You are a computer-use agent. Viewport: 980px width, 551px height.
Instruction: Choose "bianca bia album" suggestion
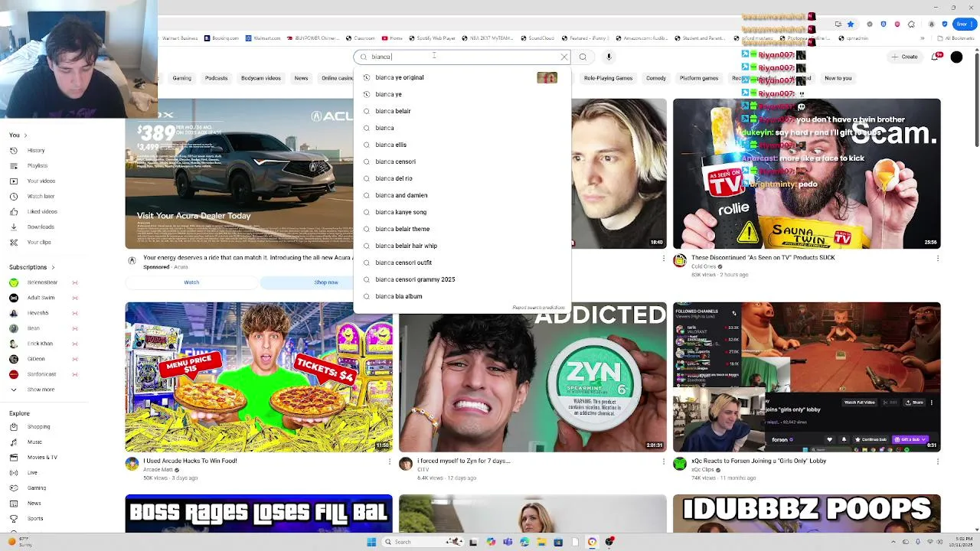[462, 296]
